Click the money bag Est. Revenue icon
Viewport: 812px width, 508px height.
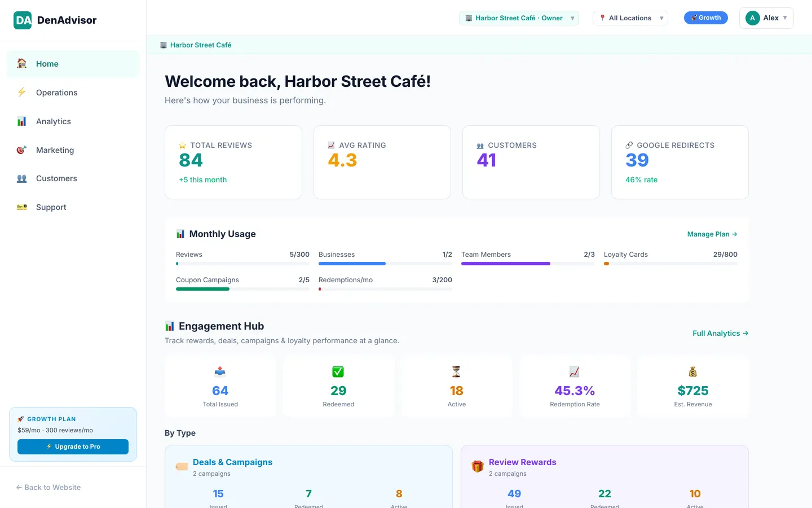coord(693,371)
